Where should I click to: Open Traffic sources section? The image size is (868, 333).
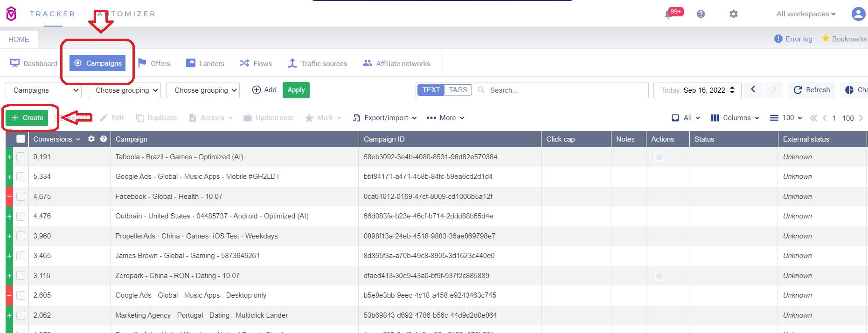tap(317, 64)
